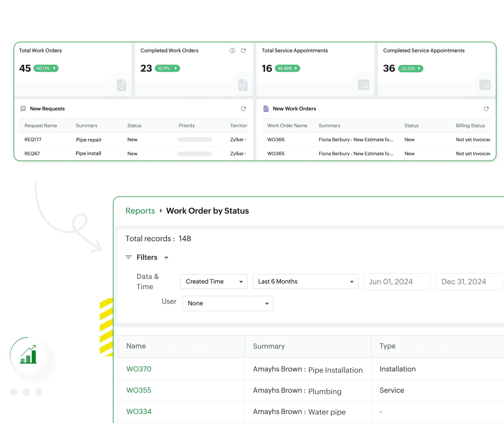Click the document icon in Total Work Orders card
This screenshot has height=423, width=504.
tap(122, 85)
